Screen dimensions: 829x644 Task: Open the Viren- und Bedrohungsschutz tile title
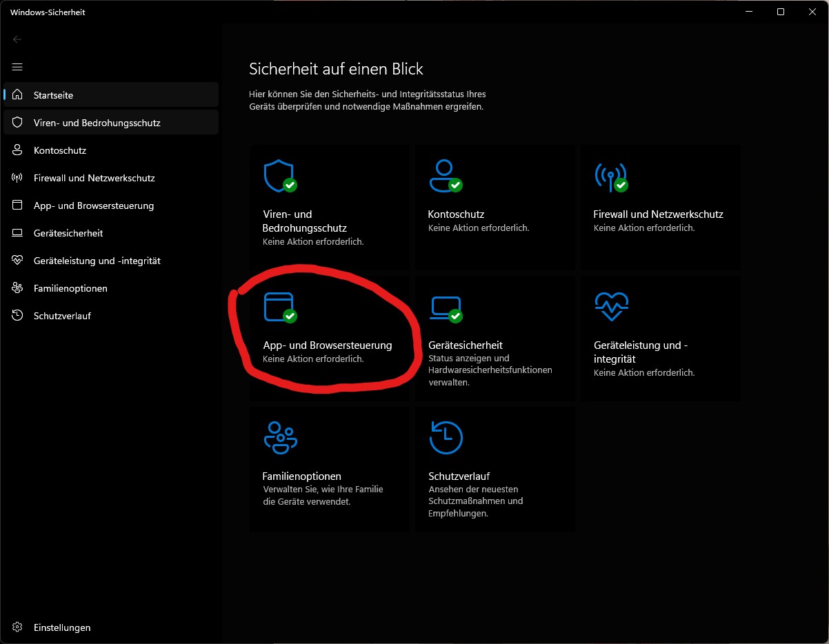tap(304, 221)
